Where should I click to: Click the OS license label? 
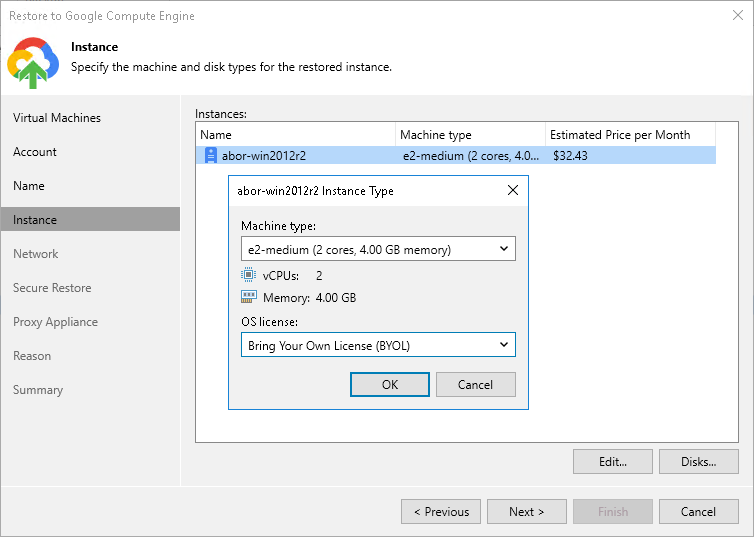coord(269,322)
